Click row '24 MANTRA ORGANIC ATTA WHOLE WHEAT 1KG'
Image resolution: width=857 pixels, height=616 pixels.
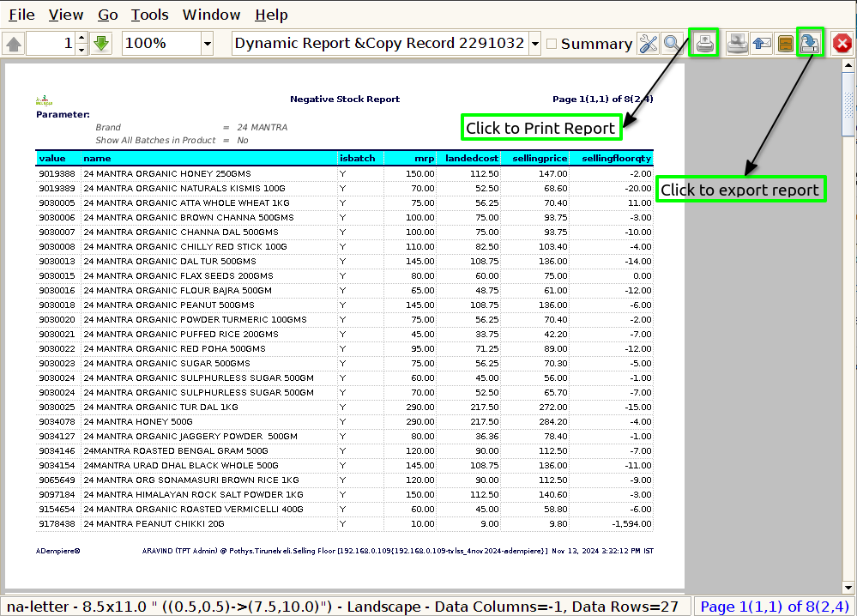344,202
